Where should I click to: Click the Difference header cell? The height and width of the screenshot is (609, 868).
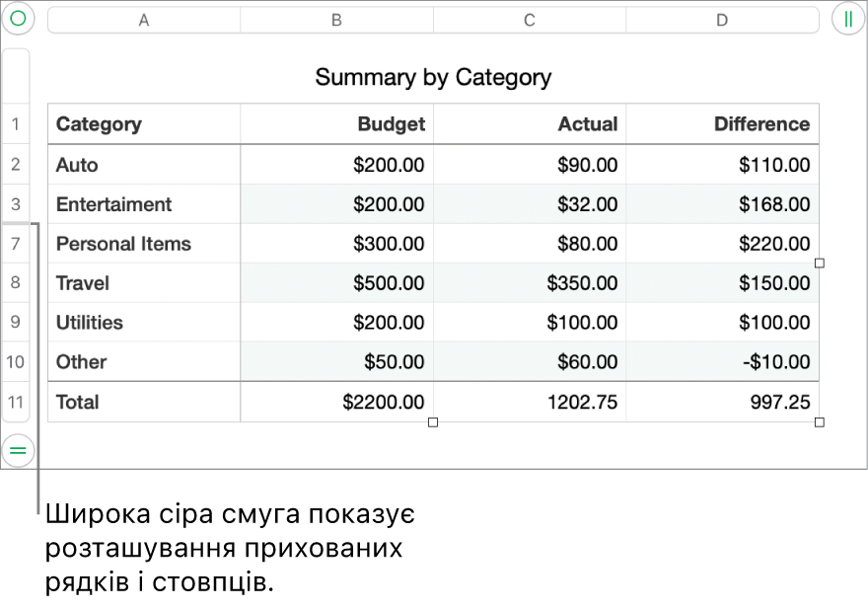(x=761, y=124)
